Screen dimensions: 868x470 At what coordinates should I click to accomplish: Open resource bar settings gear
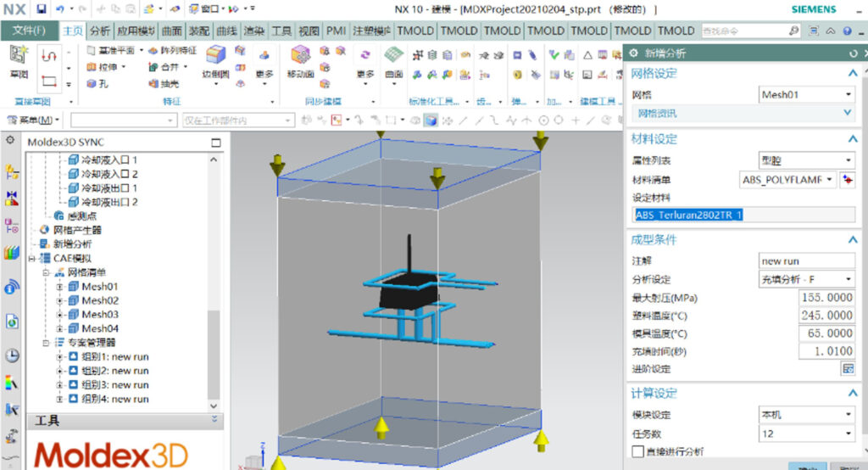coord(10,141)
